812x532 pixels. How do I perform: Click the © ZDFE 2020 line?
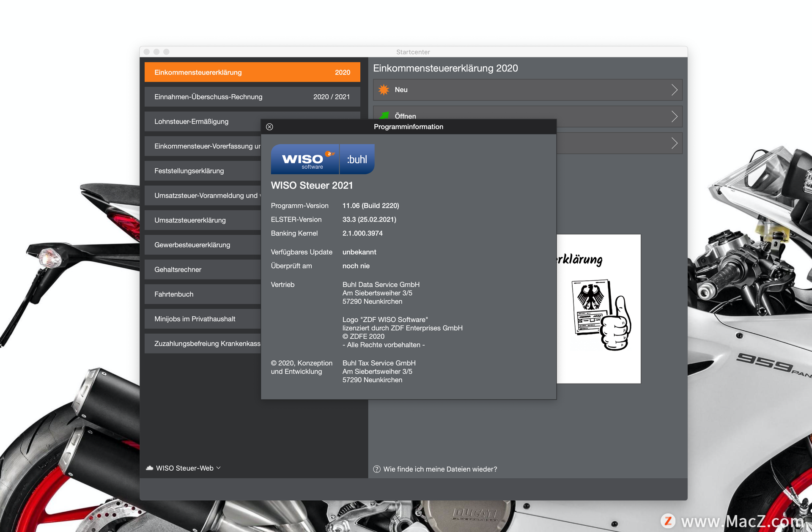(x=363, y=336)
